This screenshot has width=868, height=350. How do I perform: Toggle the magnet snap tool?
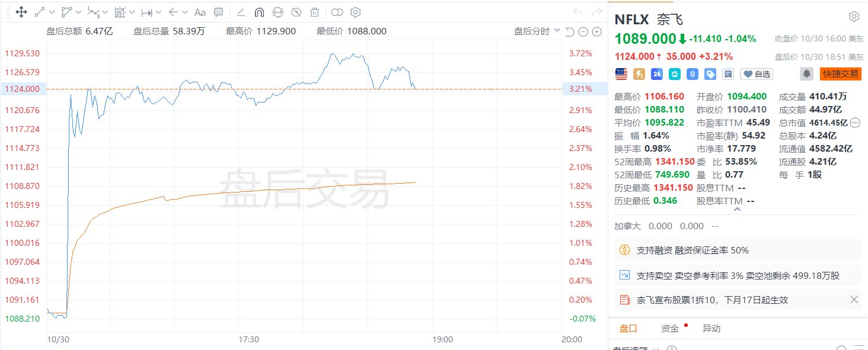coord(259,12)
